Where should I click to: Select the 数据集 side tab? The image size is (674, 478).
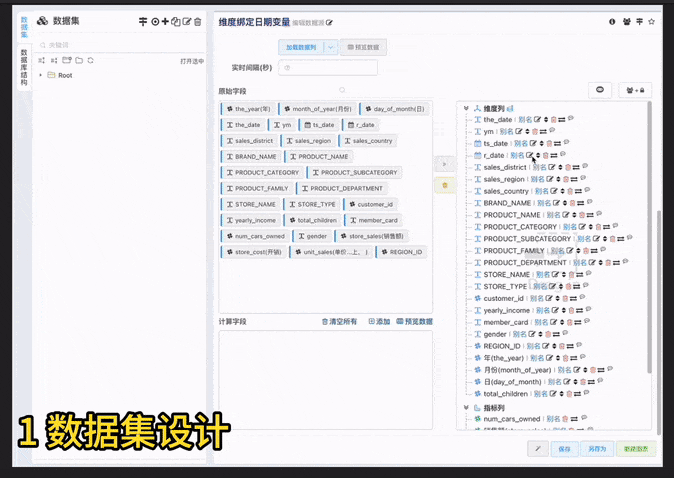click(24, 27)
